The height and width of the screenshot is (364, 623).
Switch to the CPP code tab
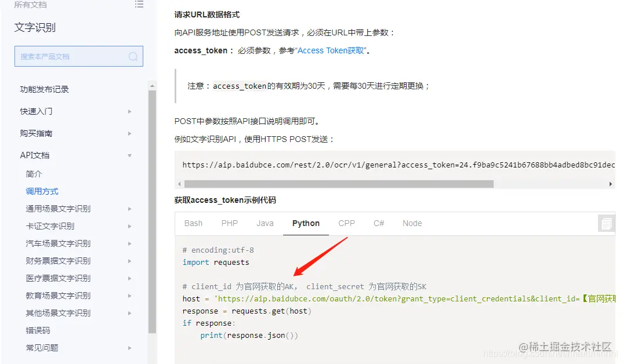(346, 224)
